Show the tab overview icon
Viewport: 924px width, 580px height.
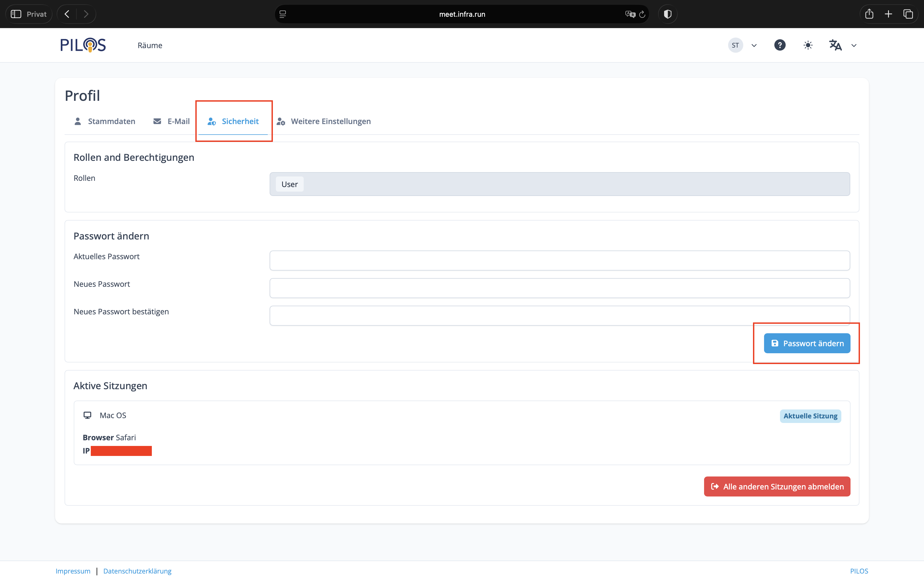tap(908, 14)
